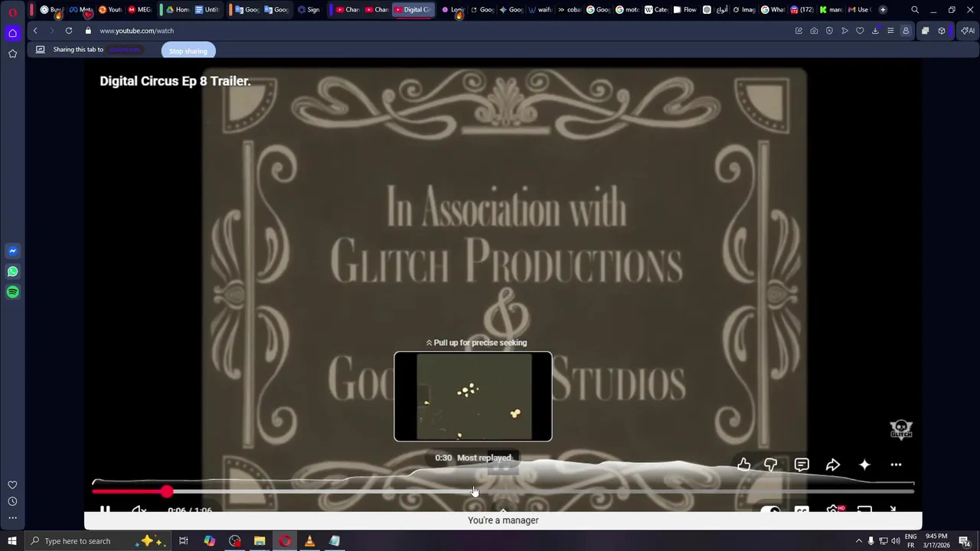Open a new tab with plus button
The height and width of the screenshot is (551, 980).
[883, 10]
